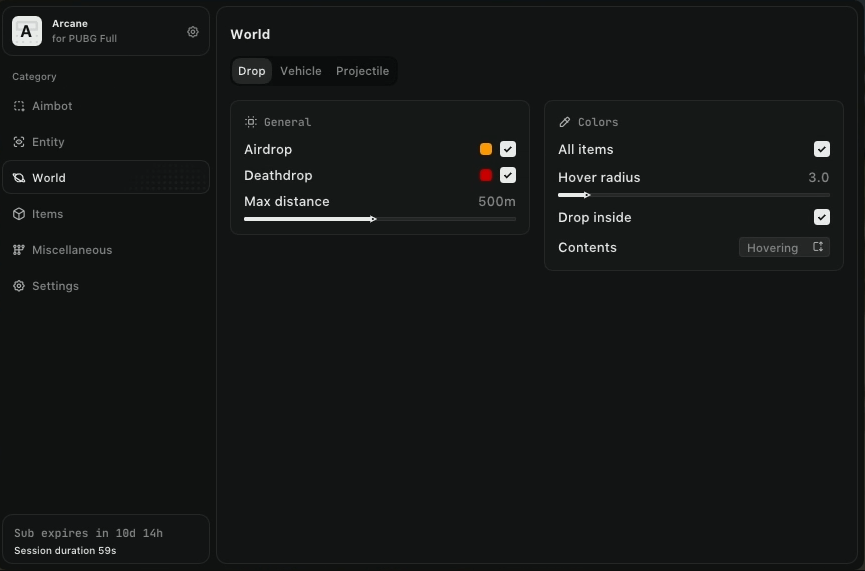Viewport: 865px width, 571px height.
Task: Open the Contents Hovering dropdown
Action: [784, 247]
